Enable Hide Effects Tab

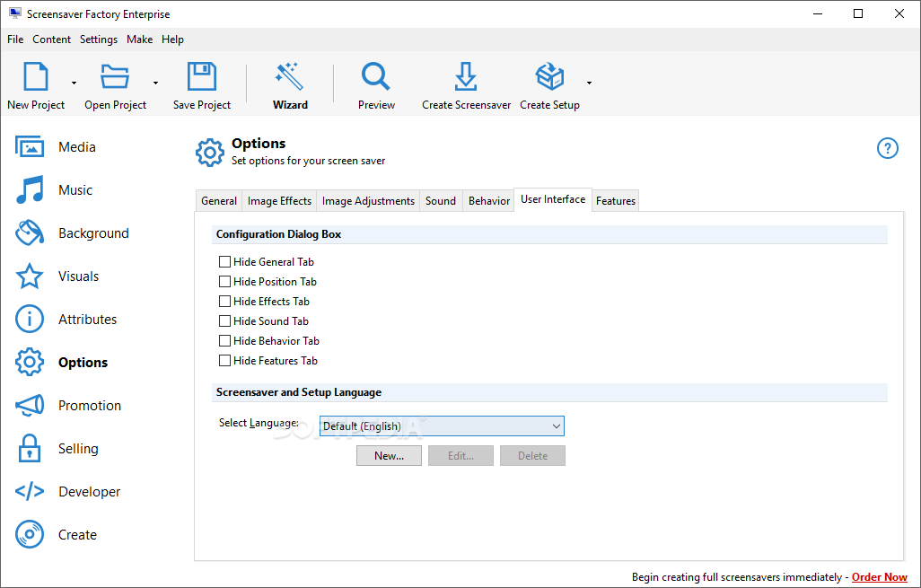[224, 302]
